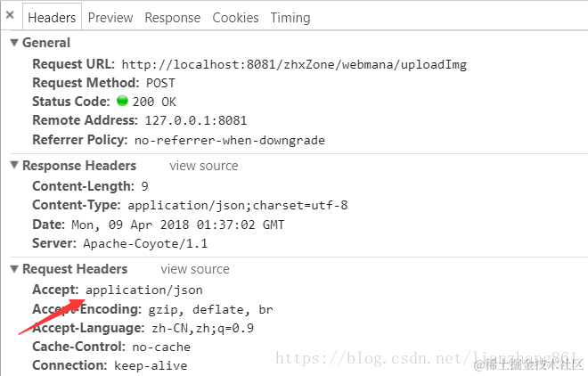Close the request details panel
The height and width of the screenshot is (376, 588).
[10, 15]
